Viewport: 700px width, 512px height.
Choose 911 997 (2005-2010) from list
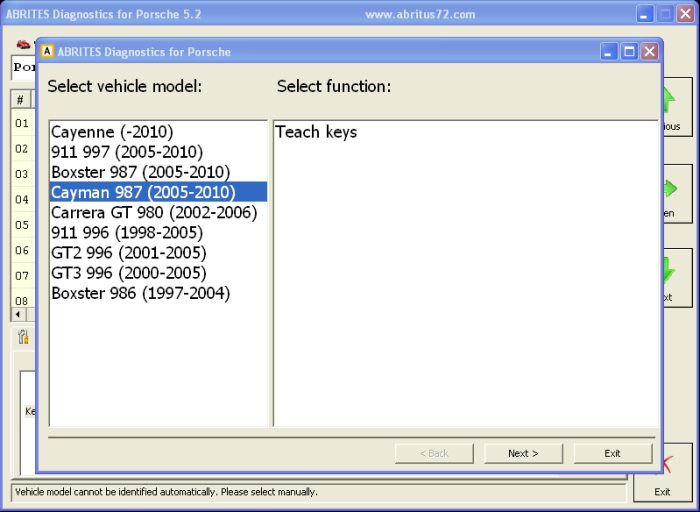(x=126, y=152)
